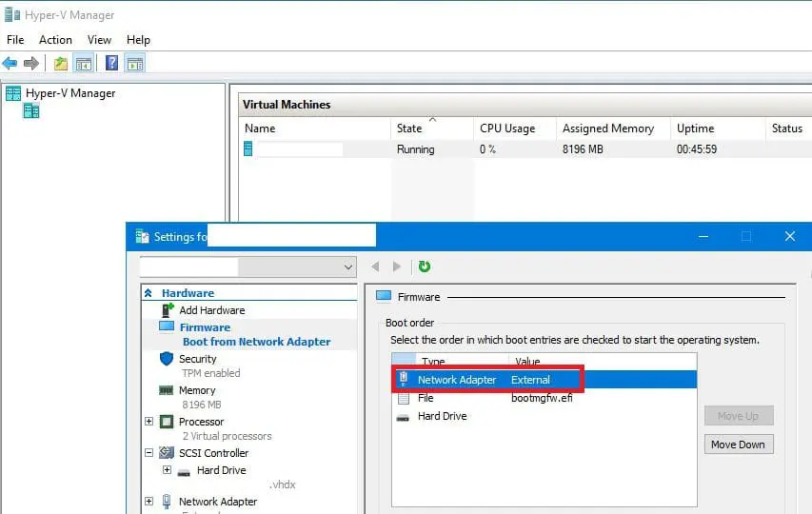Open the Action menu
The height and width of the screenshot is (514, 812).
pos(55,40)
